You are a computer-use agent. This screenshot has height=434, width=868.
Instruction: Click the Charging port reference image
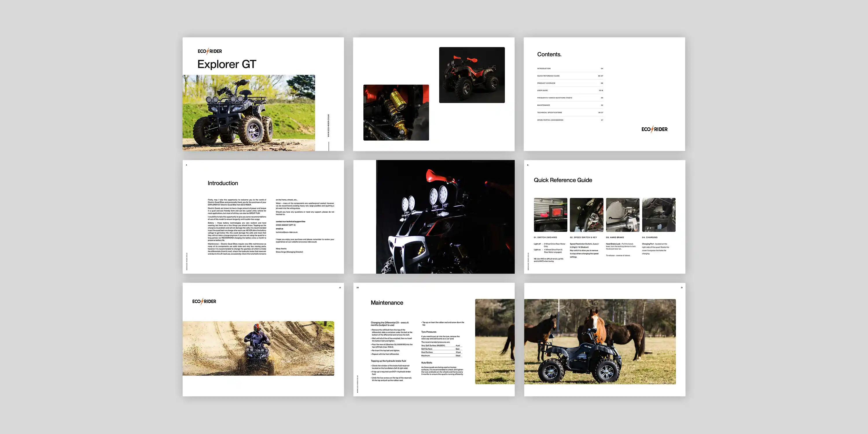(x=659, y=215)
